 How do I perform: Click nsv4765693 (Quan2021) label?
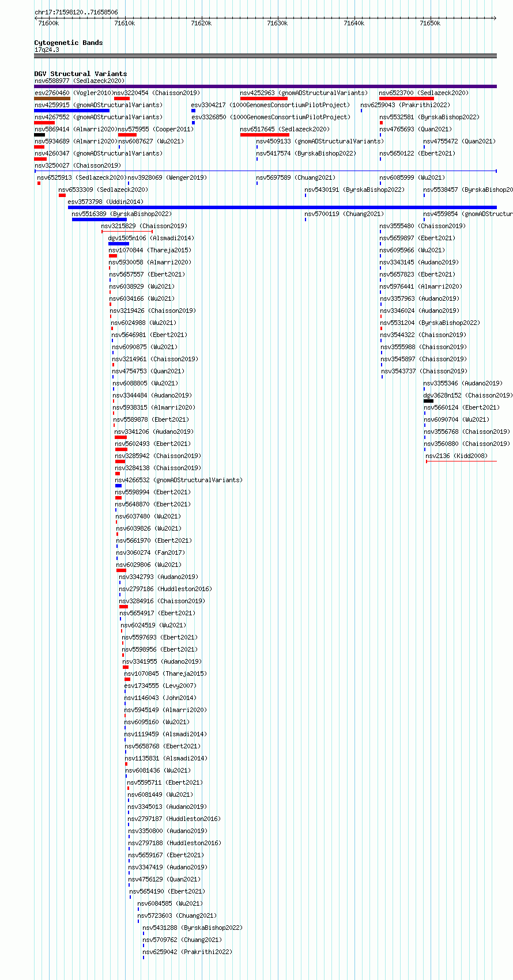416,130
